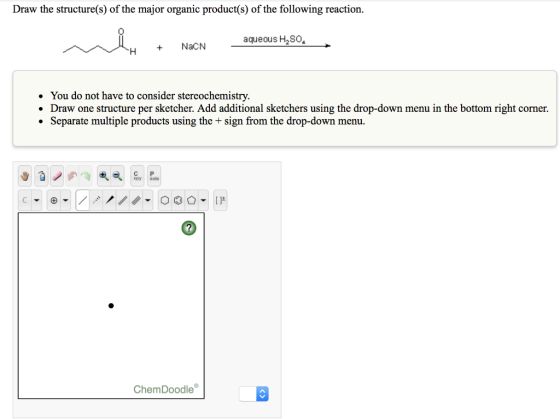Select the recessed dashed bond tool
This screenshot has width=560, height=419.
tap(96, 200)
